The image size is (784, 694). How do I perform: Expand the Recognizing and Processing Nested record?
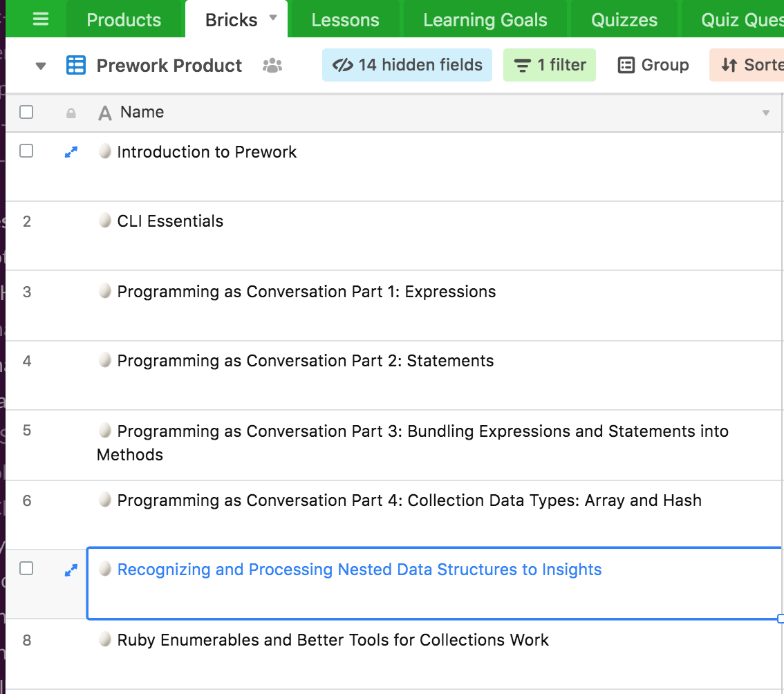point(71,570)
